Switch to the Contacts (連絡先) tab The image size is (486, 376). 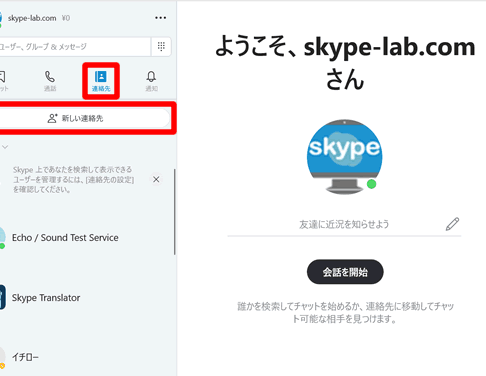pyautogui.click(x=101, y=81)
